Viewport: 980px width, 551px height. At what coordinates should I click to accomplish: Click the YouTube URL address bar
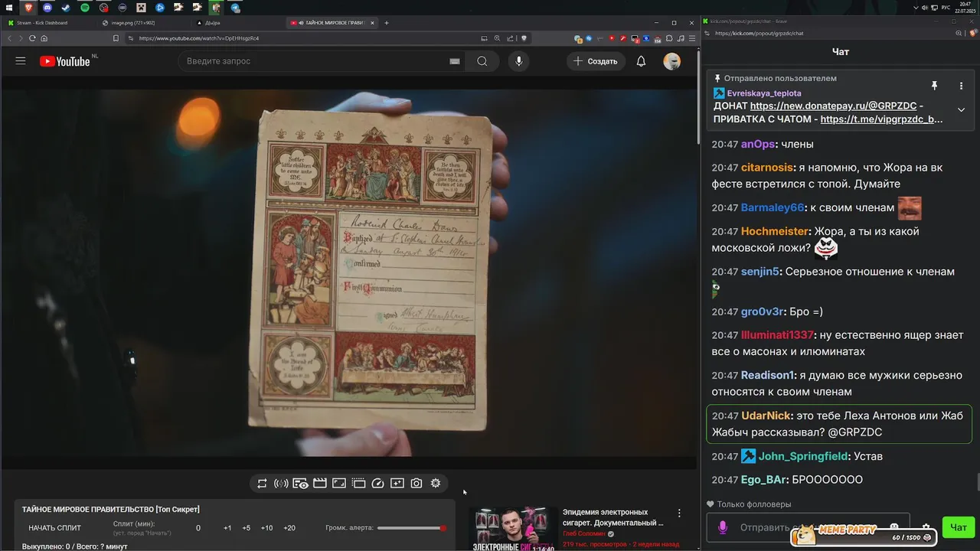coord(306,38)
